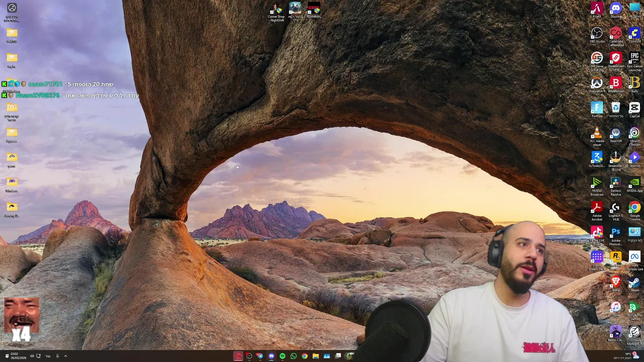Open File Explorer in the taskbar

pyautogui.click(x=315, y=356)
